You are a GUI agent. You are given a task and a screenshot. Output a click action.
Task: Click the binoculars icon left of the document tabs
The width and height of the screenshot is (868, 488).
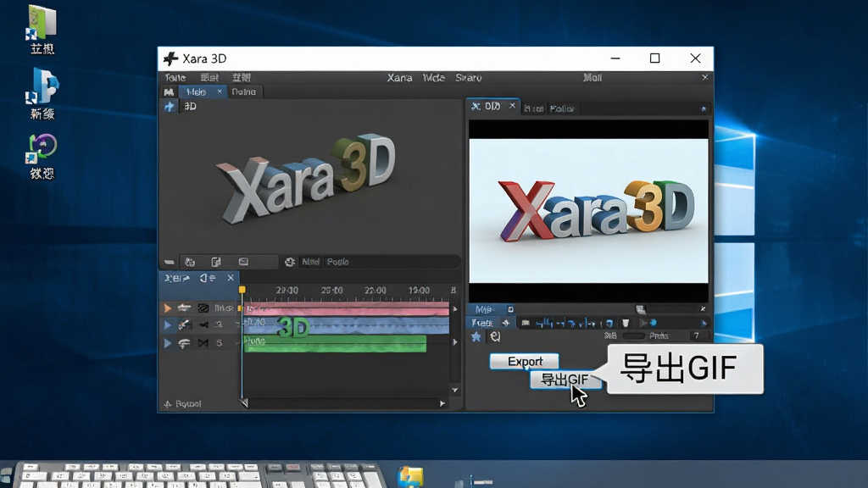click(x=169, y=91)
